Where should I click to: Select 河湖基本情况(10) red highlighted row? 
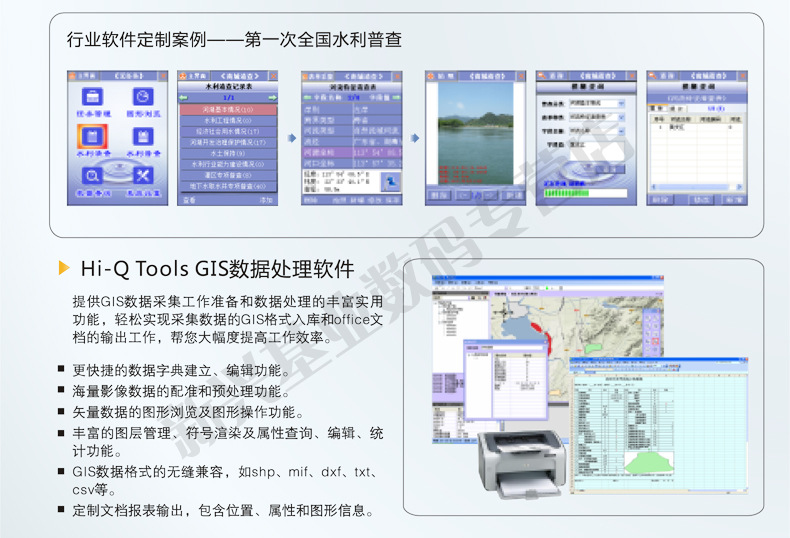[228, 109]
